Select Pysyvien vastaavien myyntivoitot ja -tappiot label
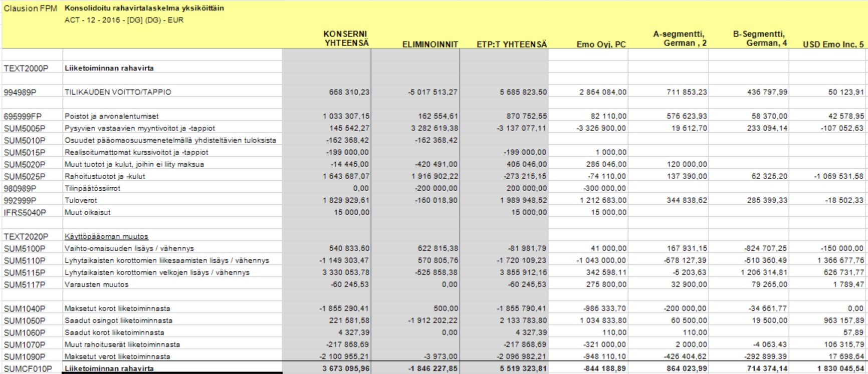Image resolution: width=868 pixels, height=374 pixels. (x=140, y=128)
